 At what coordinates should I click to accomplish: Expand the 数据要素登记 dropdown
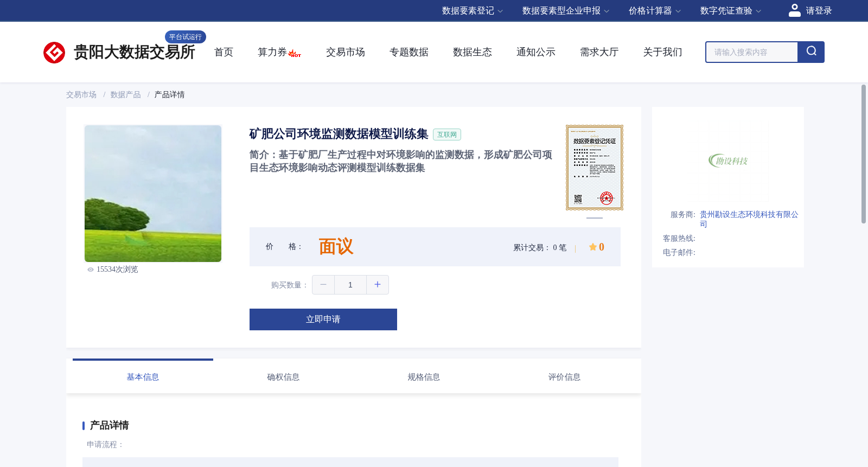(473, 11)
